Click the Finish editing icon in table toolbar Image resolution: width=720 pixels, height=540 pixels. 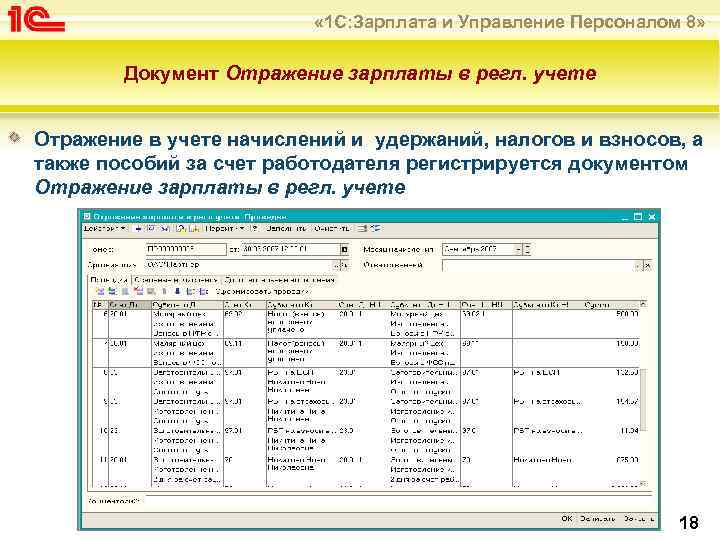click(151, 291)
